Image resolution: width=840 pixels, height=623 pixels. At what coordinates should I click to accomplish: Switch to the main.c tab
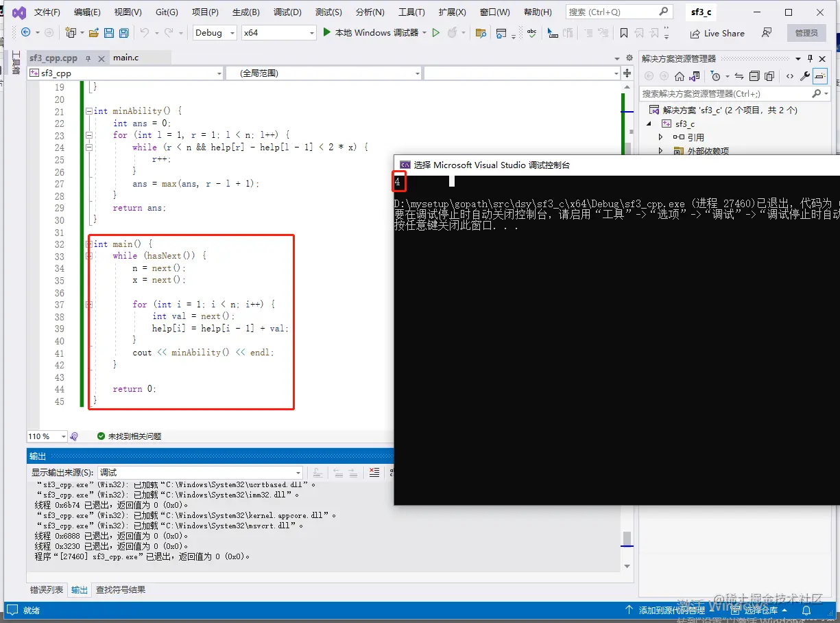coord(126,58)
